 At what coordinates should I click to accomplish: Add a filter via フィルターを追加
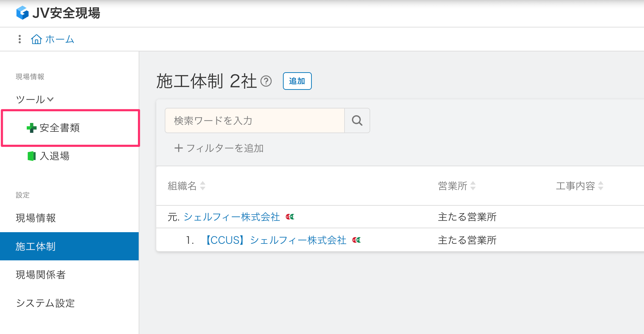219,148
